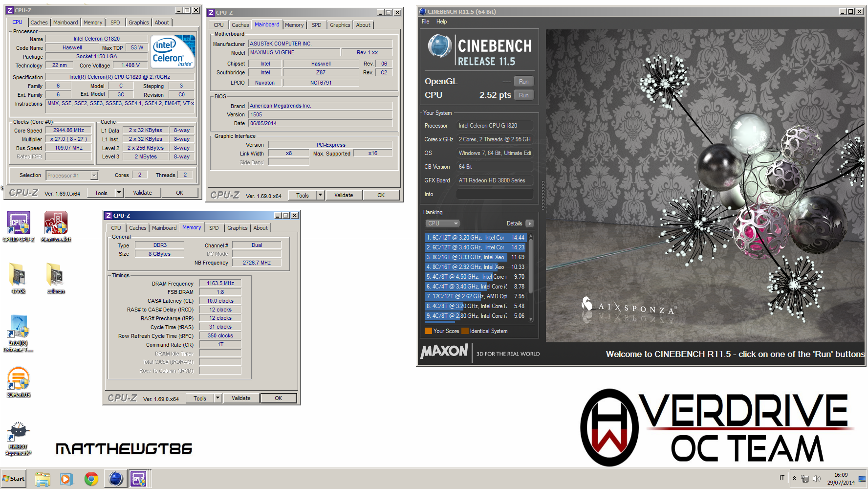The width and height of the screenshot is (868, 489).
Task: Click the Cinebench render preview image
Action: [x=705, y=186]
